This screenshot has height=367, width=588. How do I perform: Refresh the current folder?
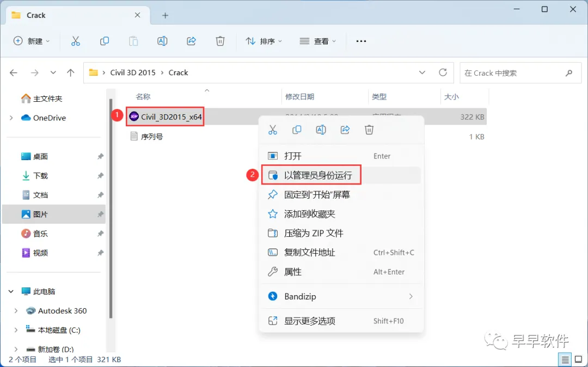click(443, 72)
